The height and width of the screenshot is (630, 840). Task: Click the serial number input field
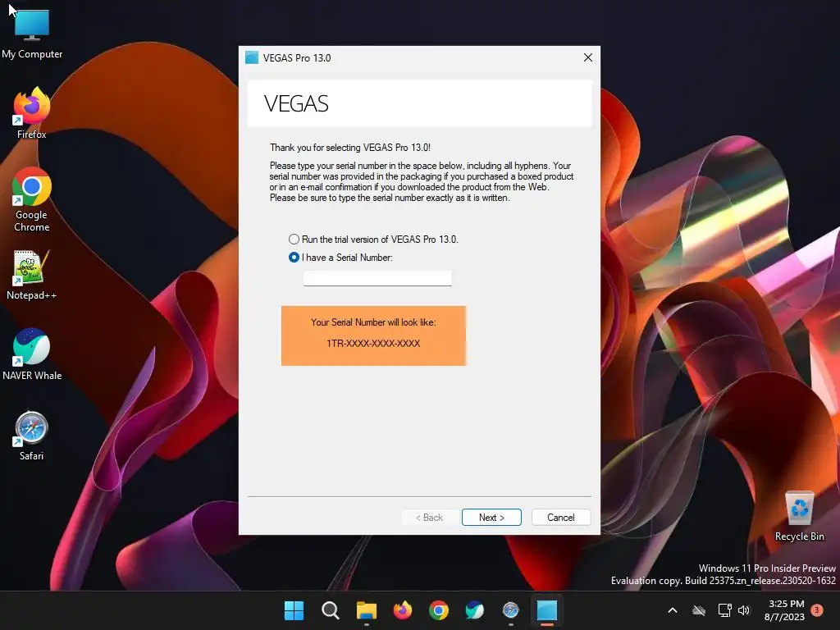[377, 278]
